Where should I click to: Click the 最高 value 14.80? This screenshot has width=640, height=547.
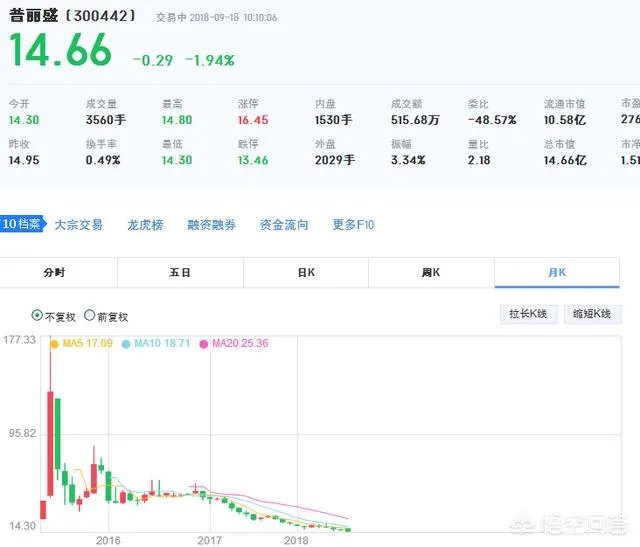[x=177, y=120]
